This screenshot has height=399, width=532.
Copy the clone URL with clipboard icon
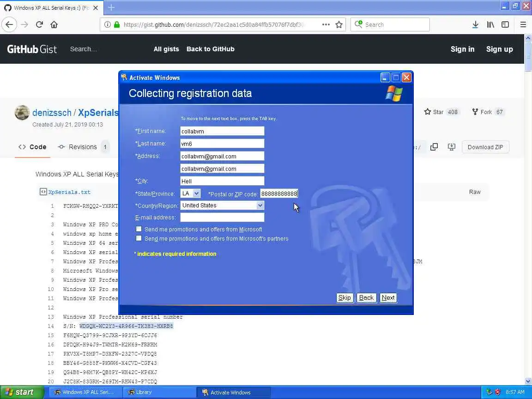point(434,147)
